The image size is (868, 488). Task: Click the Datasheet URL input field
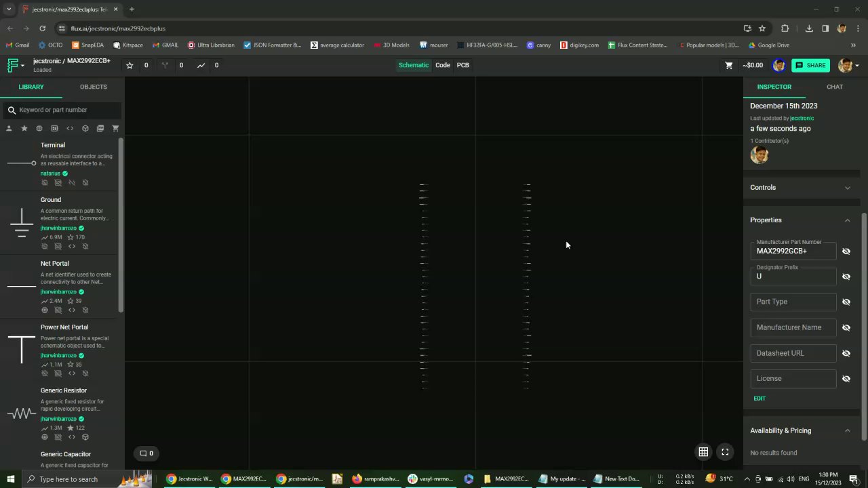tap(793, 353)
